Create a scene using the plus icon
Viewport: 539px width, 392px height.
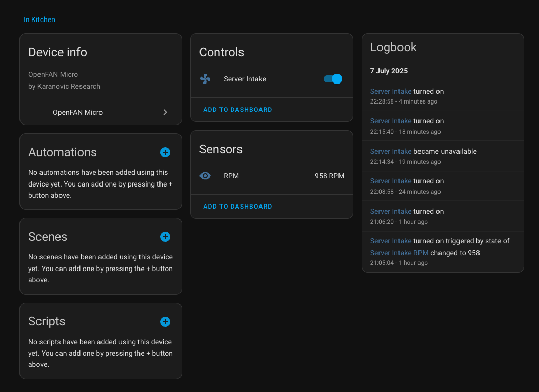click(x=165, y=237)
